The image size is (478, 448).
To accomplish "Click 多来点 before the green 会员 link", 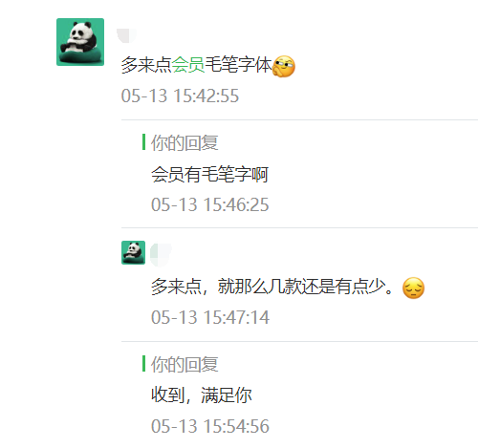I will pos(146,65).
